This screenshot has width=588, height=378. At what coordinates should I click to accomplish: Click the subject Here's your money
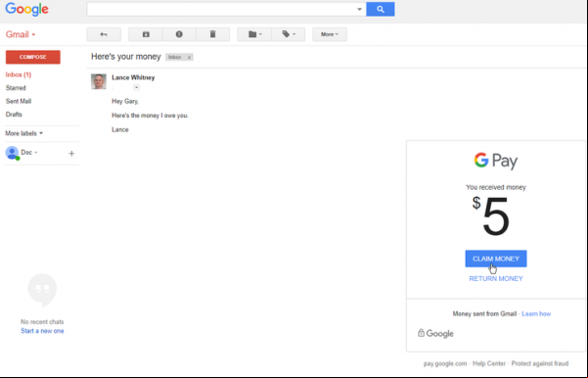(126, 57)
